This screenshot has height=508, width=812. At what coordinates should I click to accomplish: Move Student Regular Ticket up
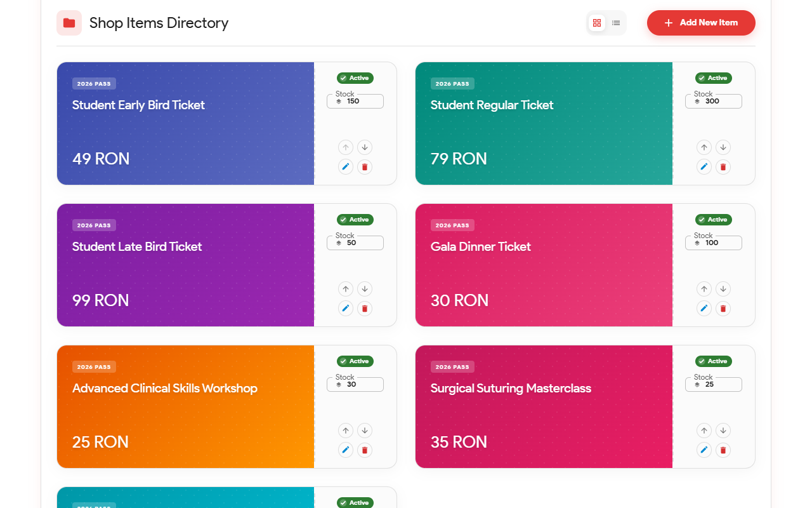tap(704, 147)
